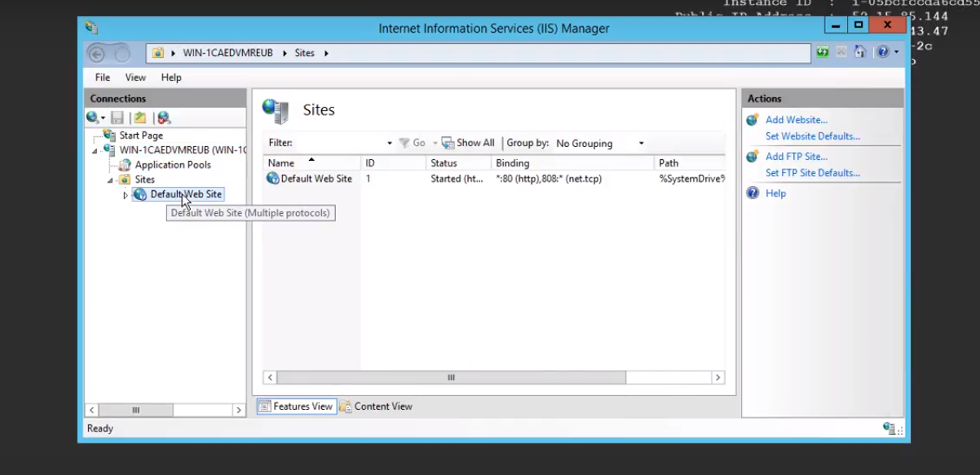Image resolution: width=980 pixels, height=475 pixels.
Task: Click the Application Pools icon
Action: click(125, 165)
